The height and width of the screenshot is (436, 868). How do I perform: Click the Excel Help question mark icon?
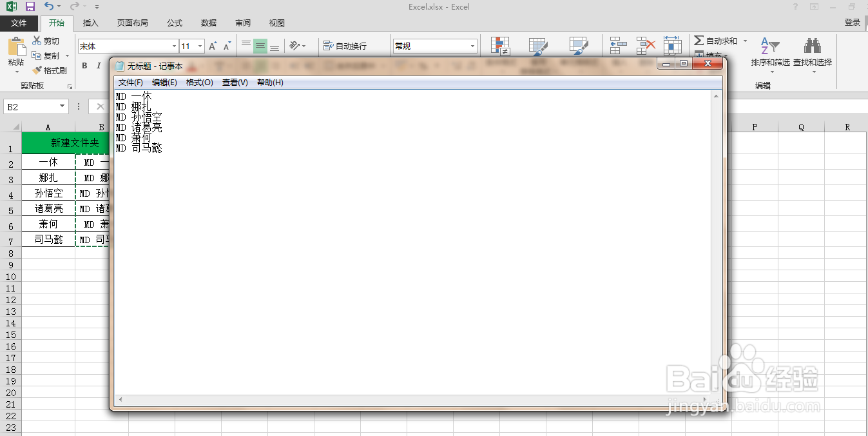pos(795,6)
